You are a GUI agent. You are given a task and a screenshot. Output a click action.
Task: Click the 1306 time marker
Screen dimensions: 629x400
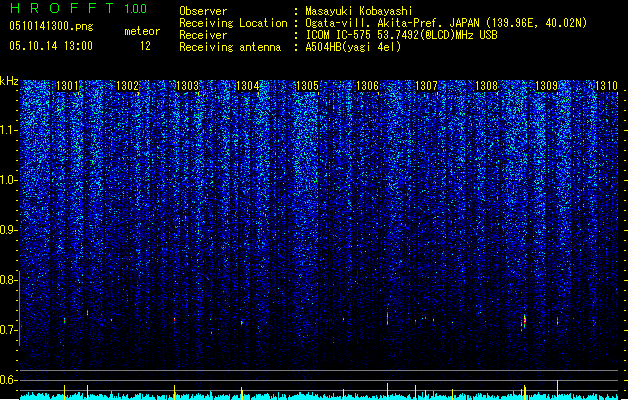pyautogui.click(x=367, y=86)
